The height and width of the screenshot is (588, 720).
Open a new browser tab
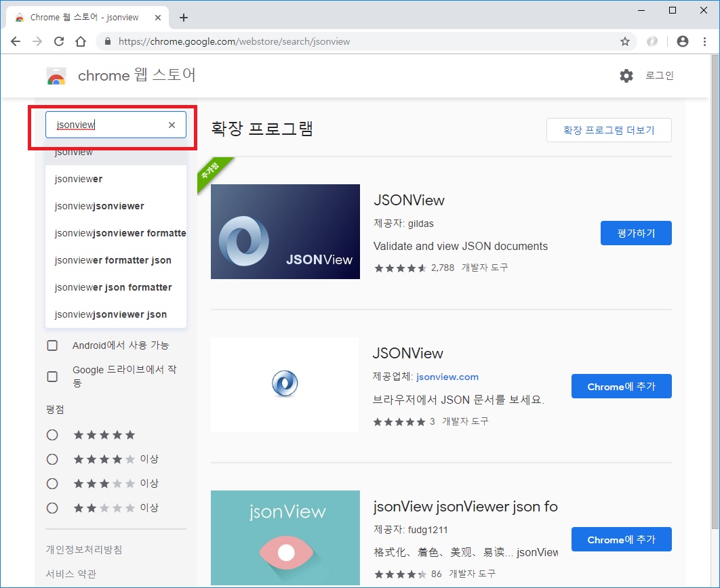pyautogui.click(x=184, y=18)
